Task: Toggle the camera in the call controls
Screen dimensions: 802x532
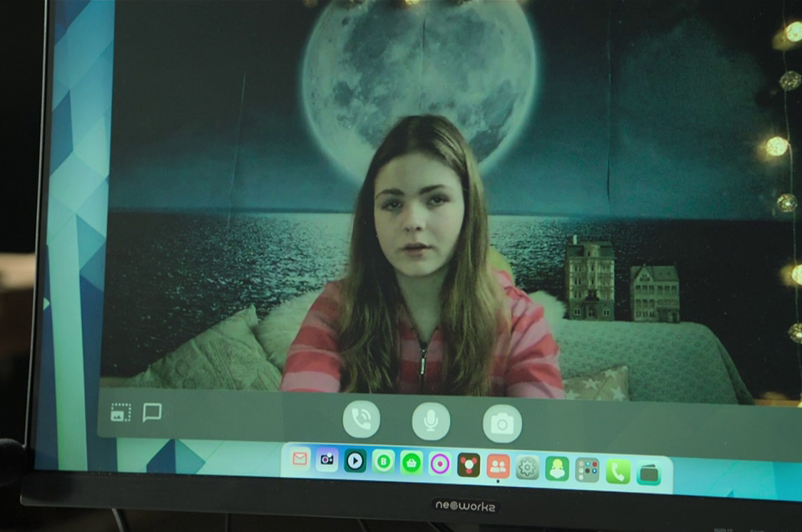Action: point(502,423)
